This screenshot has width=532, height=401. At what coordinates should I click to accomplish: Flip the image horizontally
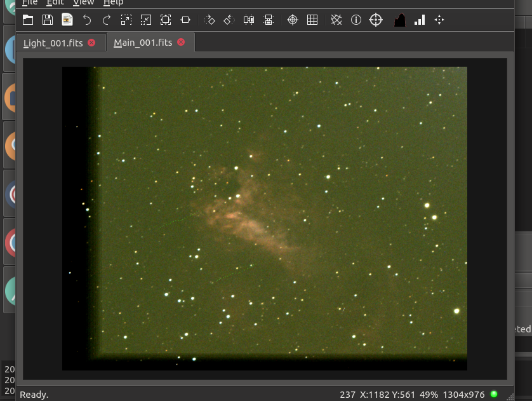[249, 20]
